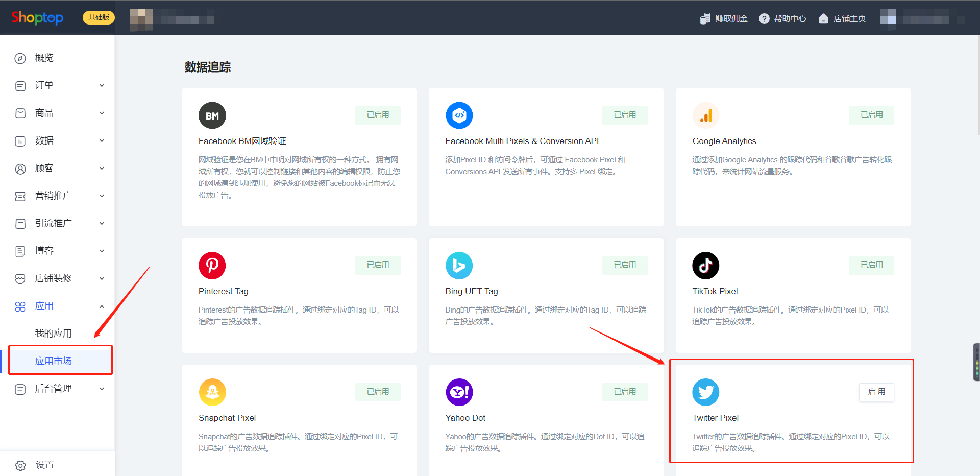The width and height of the screenshot is (980, 476).
Task: Click the Twitter bird icon
Action: tap(706, 392)
